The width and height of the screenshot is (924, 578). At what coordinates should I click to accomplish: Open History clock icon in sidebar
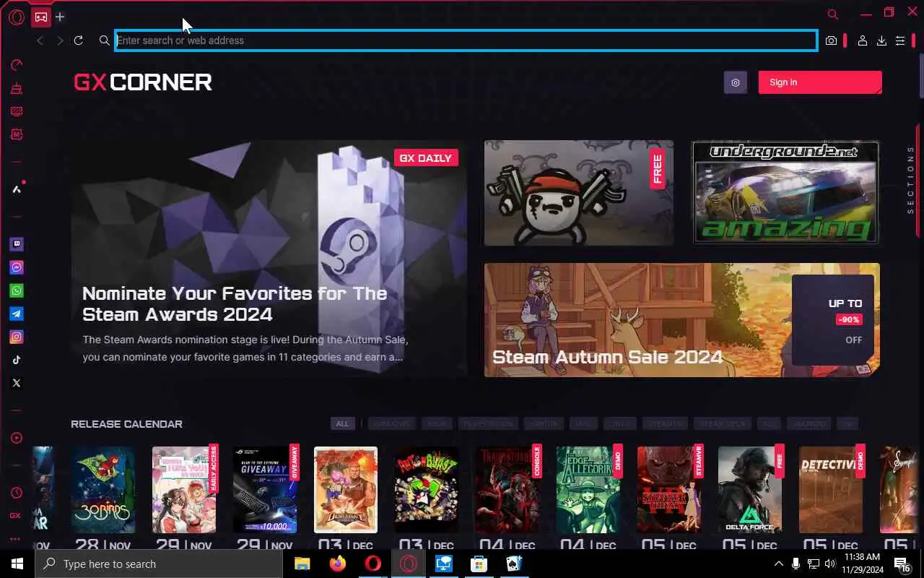[x=17, y=493]
